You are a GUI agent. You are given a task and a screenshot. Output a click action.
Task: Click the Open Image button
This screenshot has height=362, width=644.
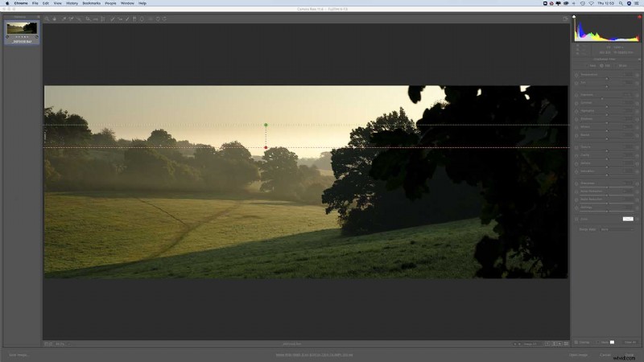(578, 355)
